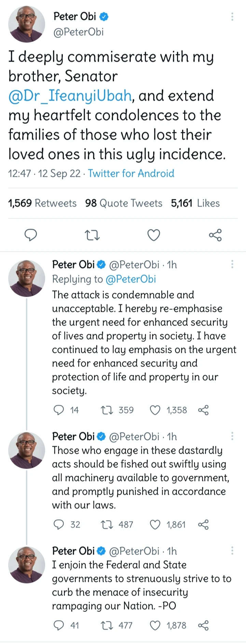
Task: Retweet the main tweet about Senator Ubah
Action: click(92, 235)
